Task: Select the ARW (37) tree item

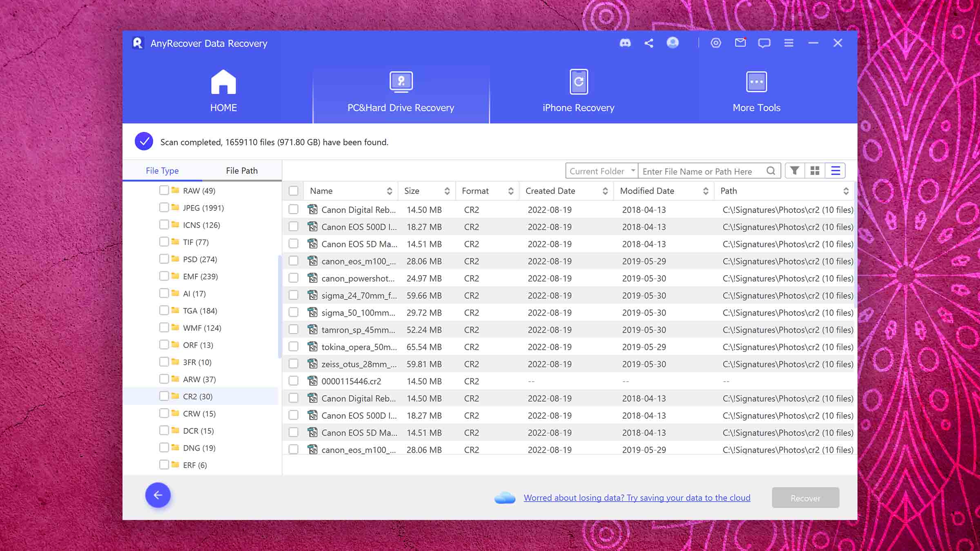Action: pyautogui.click(x=199, y=379)
